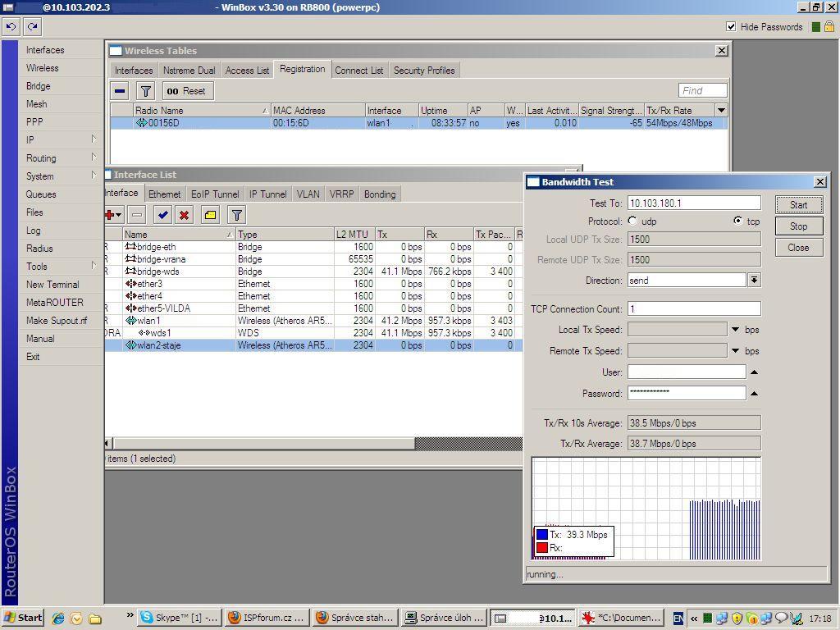Click the minus remove button in Wireless Tables
840x630 pixels.
coord(121,91)
